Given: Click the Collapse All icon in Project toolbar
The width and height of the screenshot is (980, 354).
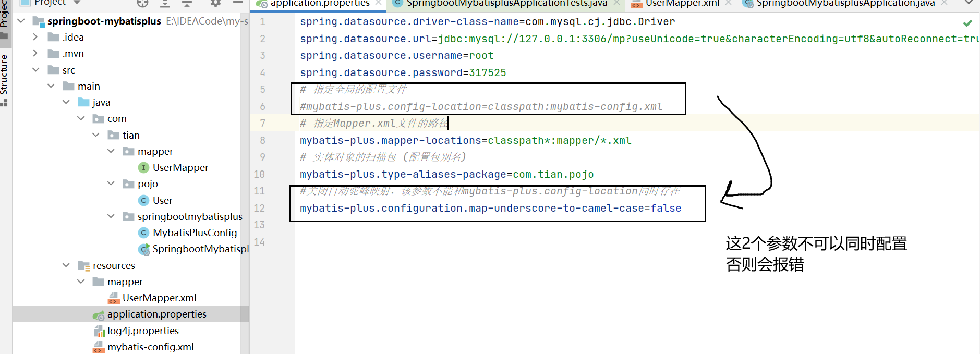Looking at the screenshot, I should click(x=187, y=3).
